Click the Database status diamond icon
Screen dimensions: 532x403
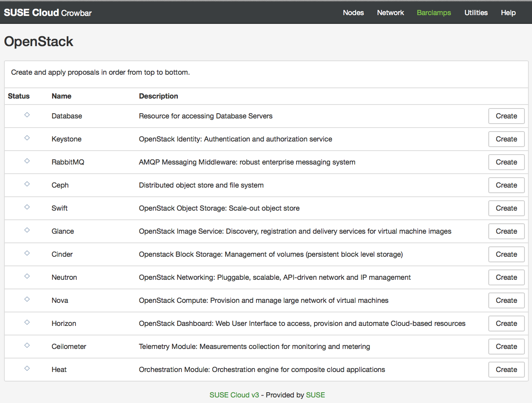pyautogui.click(x=27, y=115)
